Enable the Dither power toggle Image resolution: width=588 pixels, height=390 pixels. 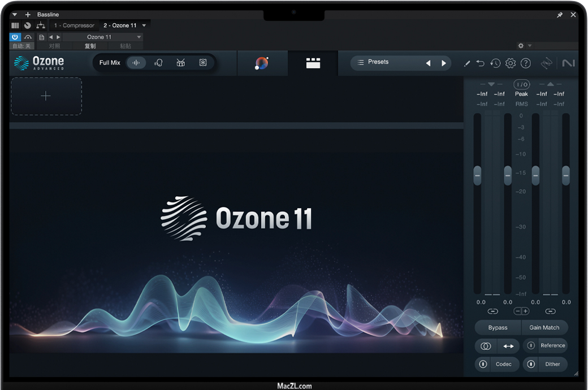531,364
